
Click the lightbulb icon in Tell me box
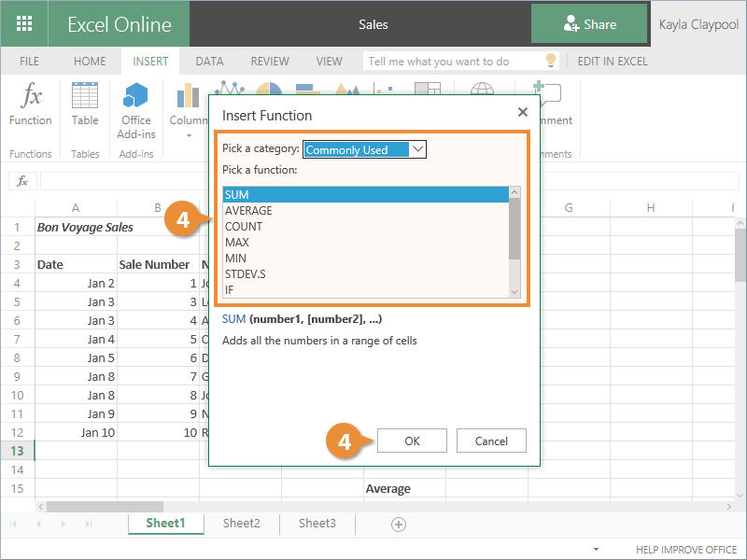point(551,61)
